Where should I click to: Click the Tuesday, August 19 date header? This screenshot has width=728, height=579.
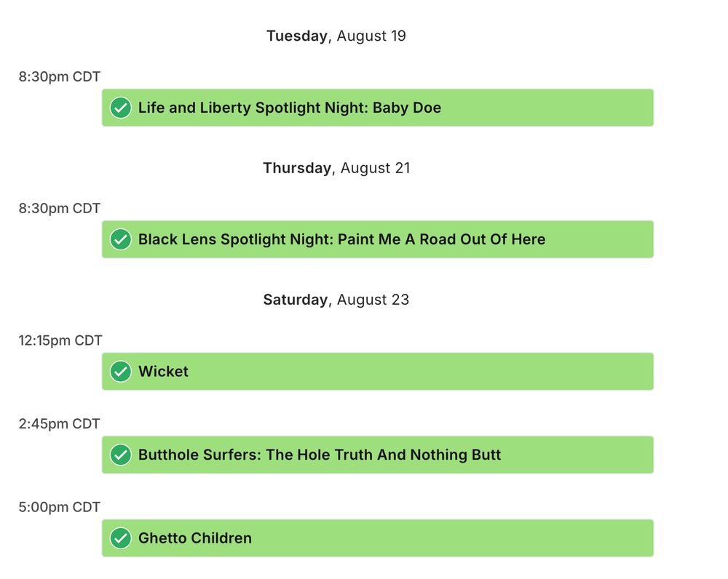point(336,36)
